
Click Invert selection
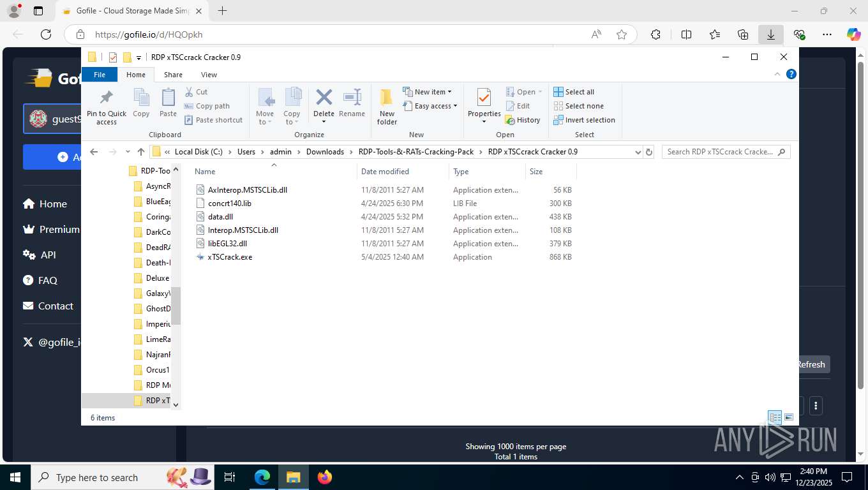tap(584, 120)
